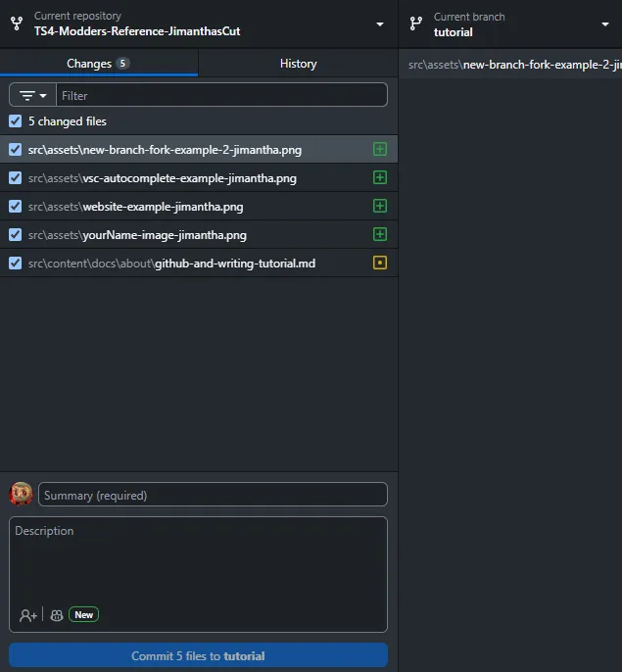622x672 pixels.
Task: Click added status icon for new-branch-fork-example-2
Action: tap(380, 149)
